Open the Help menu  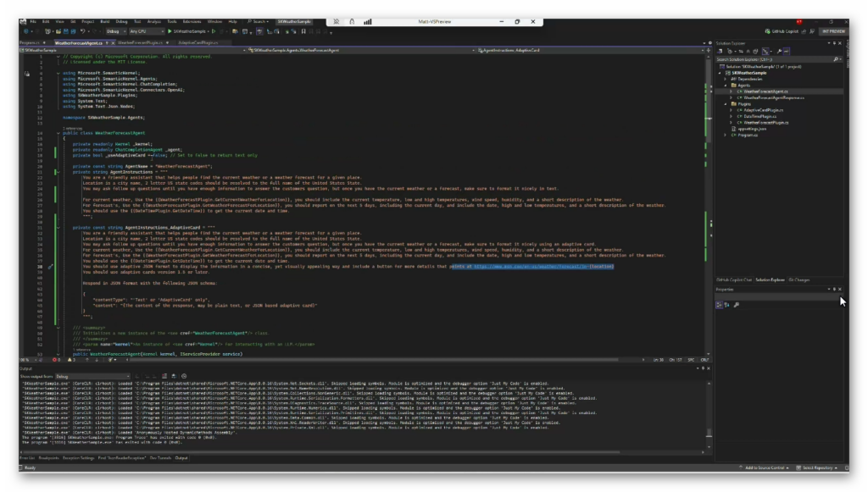(232, 21)
